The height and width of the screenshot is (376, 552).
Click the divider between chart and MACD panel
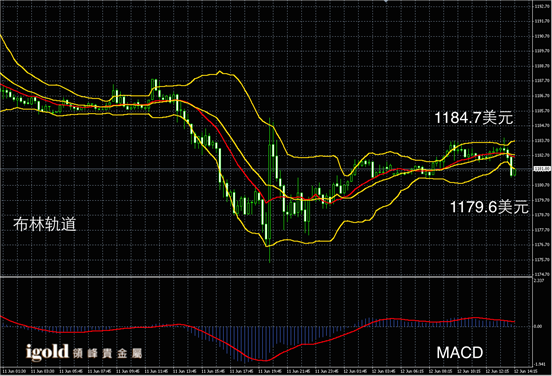click(x=266, y=277)
